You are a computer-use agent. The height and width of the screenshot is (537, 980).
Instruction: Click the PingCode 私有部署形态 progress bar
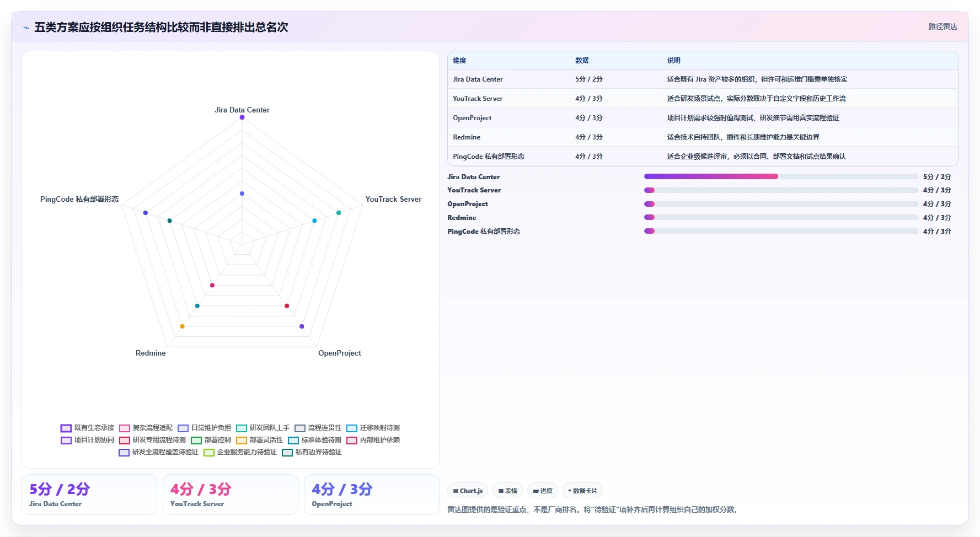tap(781, 231)
